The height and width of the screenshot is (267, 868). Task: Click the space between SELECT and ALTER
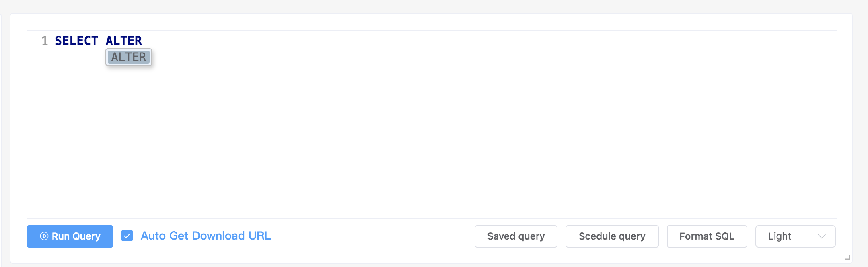pyautogui.click(x=102, y=41)
